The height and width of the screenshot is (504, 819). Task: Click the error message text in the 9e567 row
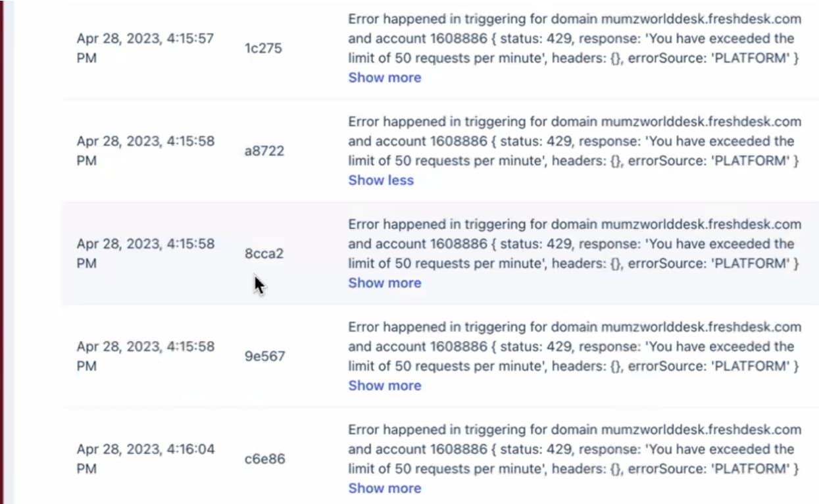click(x=574, y=346)
